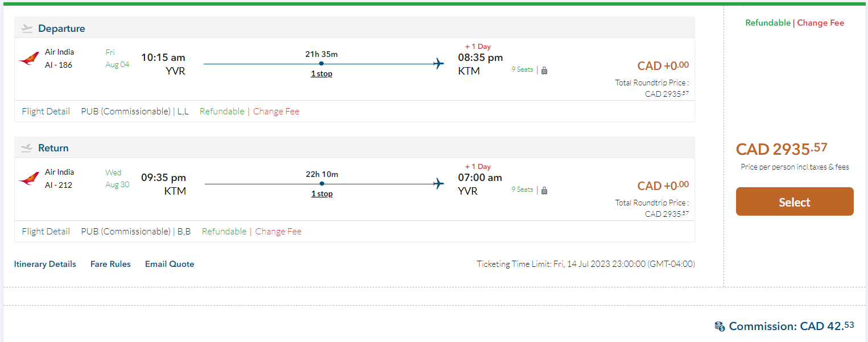This screenshot has height=342, width=868.
Task: Click the takeoff plane icon beside Departure heading
Action: coord(27,28)
